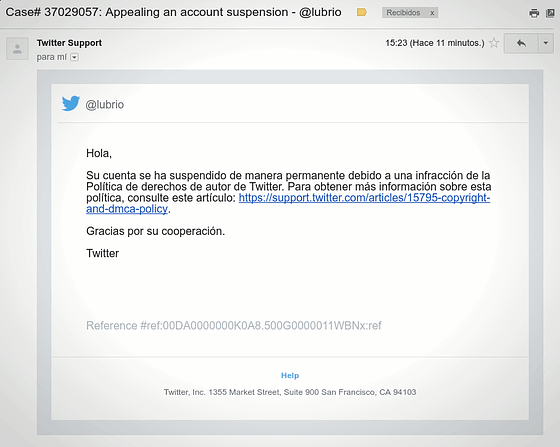Click the Twitter bird logo
The width and height of the screenshot is (560, 447).
click(x=71, y=104)
